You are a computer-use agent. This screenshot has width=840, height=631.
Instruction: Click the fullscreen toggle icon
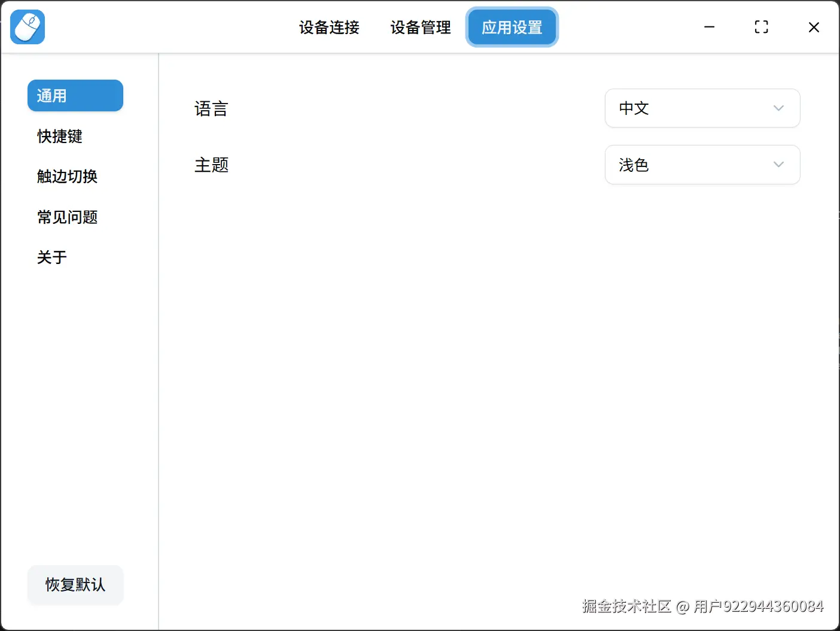761,27
